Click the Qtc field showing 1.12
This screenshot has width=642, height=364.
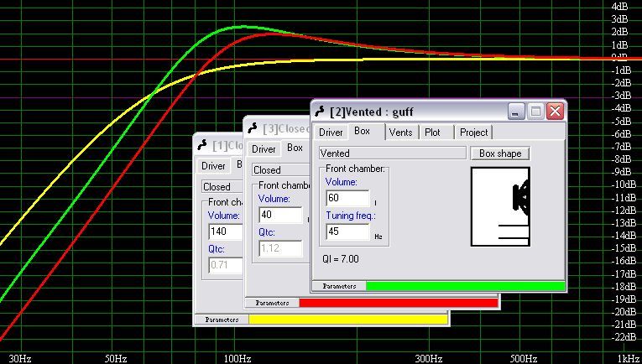281,248
